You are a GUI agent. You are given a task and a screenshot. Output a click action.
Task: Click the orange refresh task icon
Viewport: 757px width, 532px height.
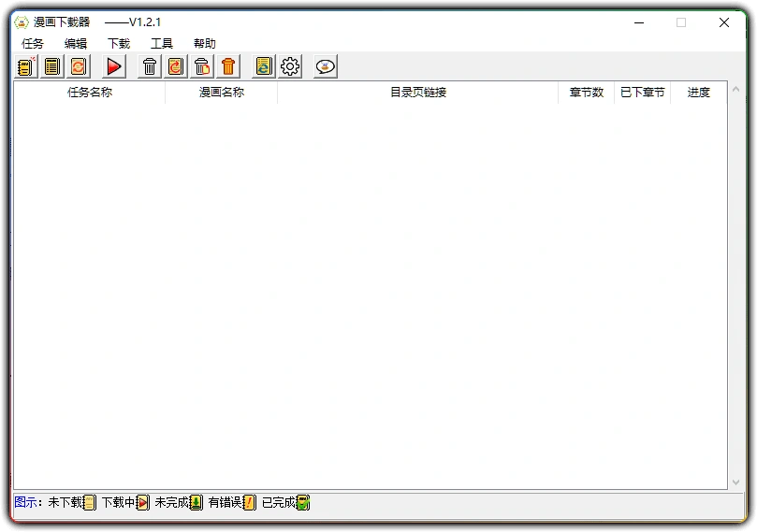tap(78, 66)
